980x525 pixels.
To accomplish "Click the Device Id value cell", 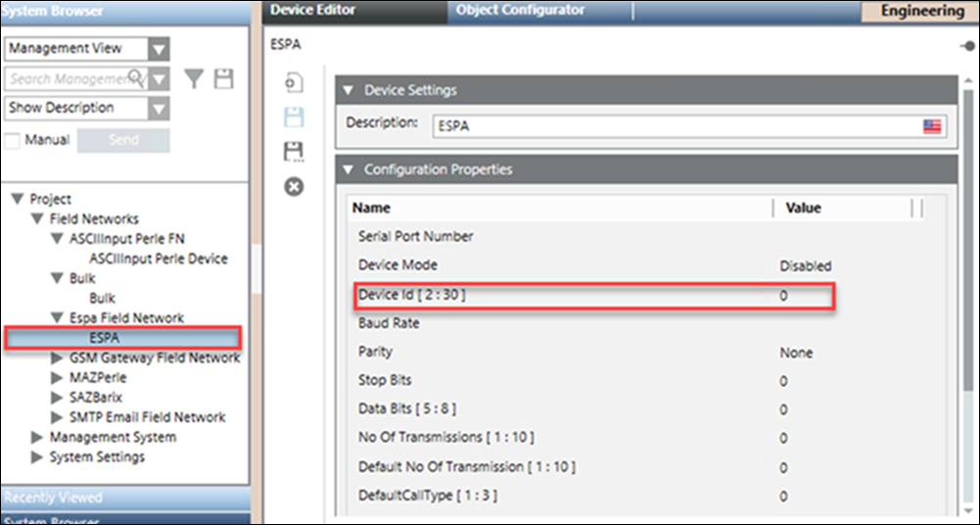I will [x=803, y=295].
